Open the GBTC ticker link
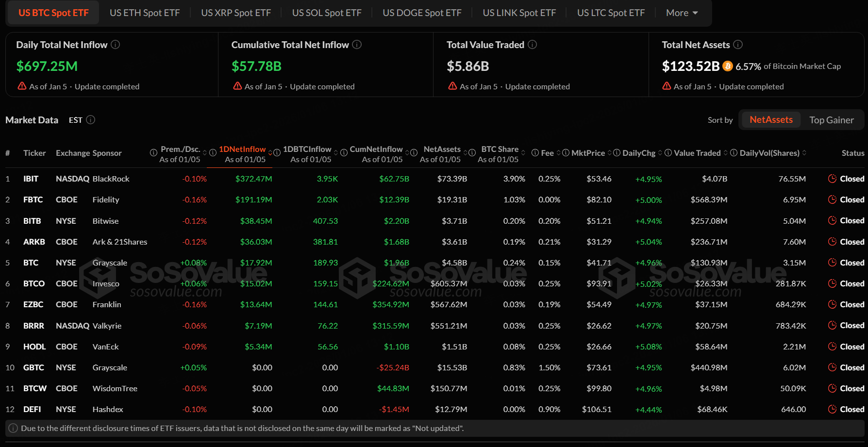868x447 pixels. click(33, 367)
